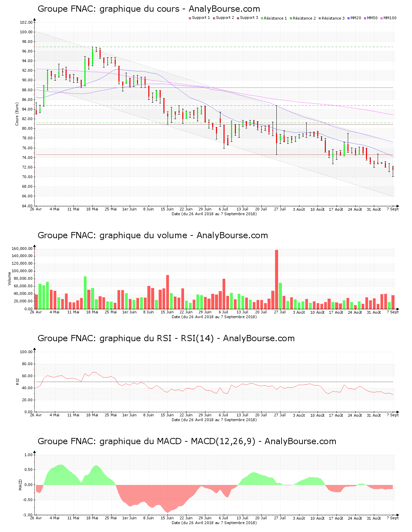This screenshot has height=532, width=412.
Task: Click the 160,000.00 volume axis value
Action: (x=22, y=248)
